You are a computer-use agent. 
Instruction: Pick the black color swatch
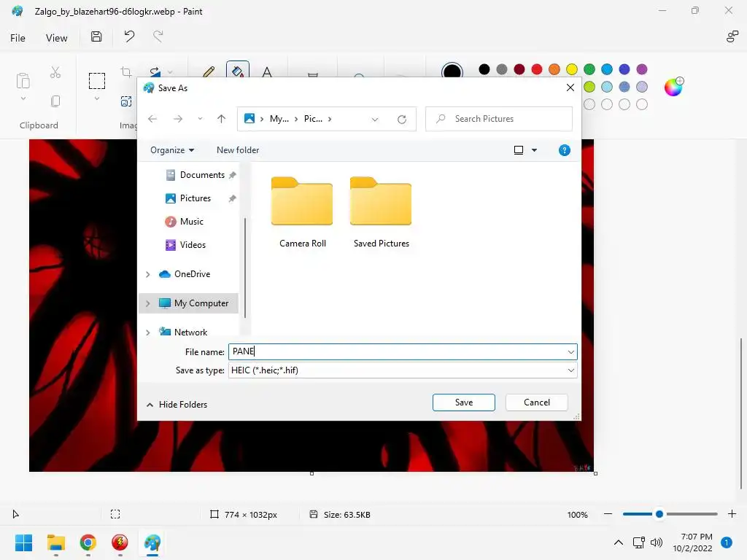[484, 69]
